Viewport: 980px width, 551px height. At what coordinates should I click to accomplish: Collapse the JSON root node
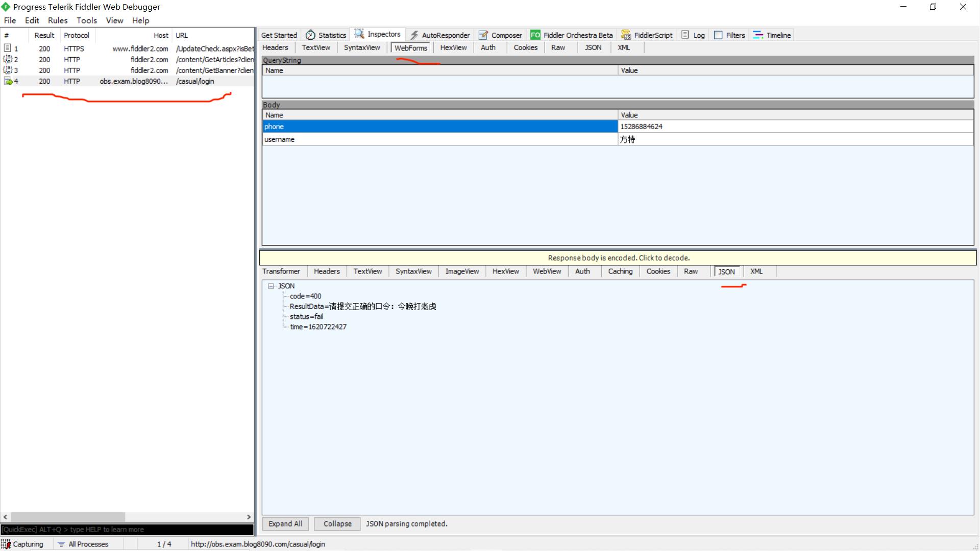click(271, 286)
